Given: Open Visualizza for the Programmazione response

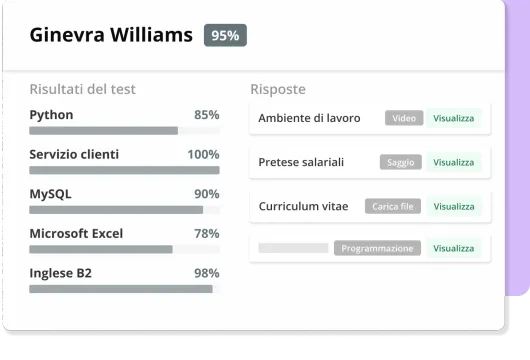Looking at the screenshot, I should (x=454, y=248).
